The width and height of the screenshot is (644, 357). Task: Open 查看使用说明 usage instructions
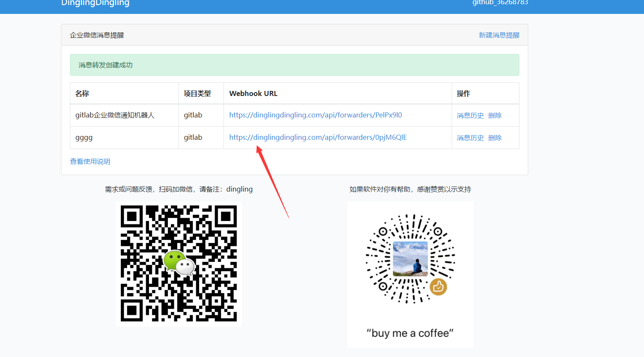coord(90,162)
